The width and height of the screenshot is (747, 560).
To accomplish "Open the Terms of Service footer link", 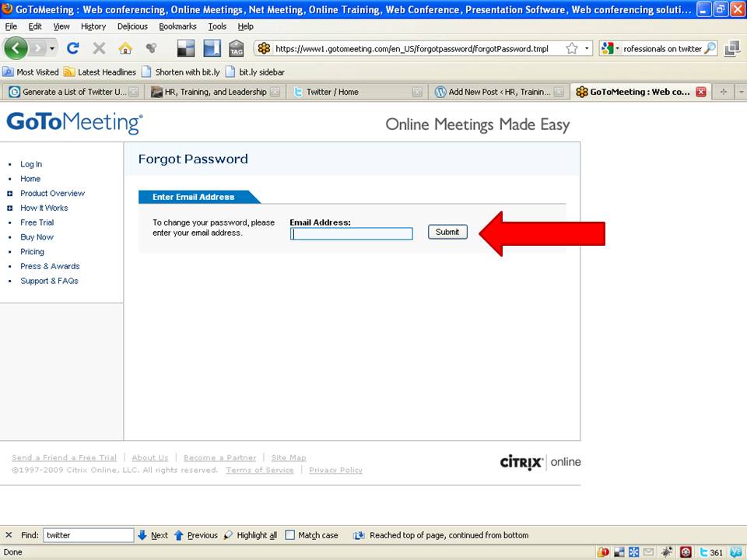I will tap(260, 470).
